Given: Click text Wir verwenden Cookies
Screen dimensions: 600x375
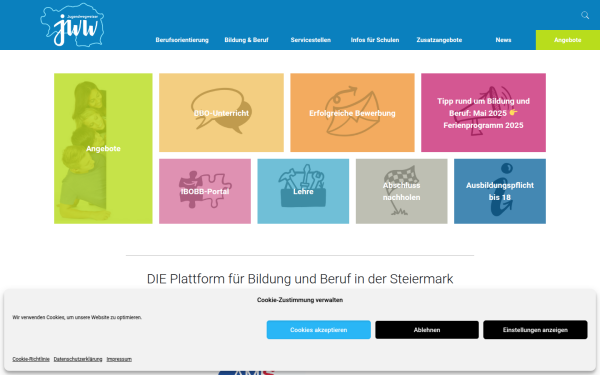Looking at the screenshot, I should 77,317.
